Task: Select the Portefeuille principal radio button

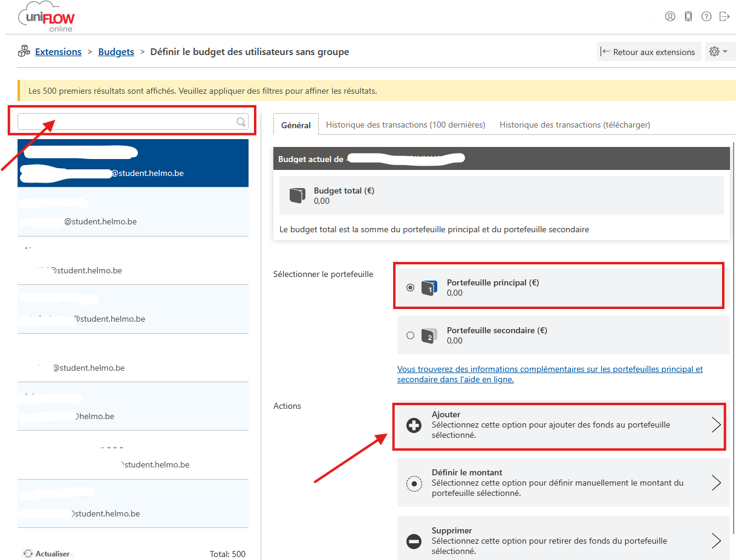Action: tap(411, 288)
